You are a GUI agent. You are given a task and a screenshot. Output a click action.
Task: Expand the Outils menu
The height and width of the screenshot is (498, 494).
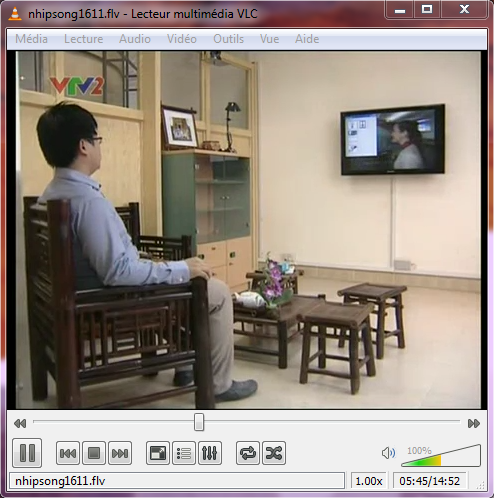click(228, 39)
